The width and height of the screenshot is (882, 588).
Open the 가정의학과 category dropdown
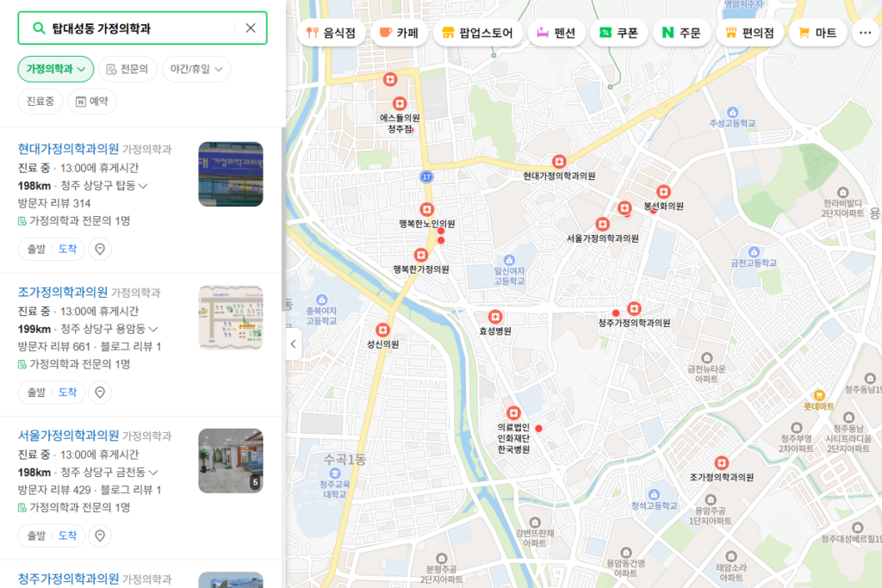click(55, 67)
